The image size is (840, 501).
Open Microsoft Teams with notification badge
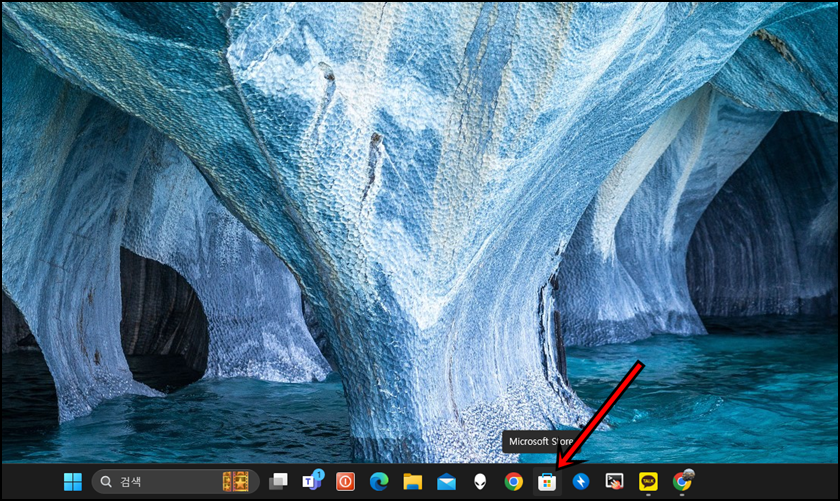pos(312,481)
